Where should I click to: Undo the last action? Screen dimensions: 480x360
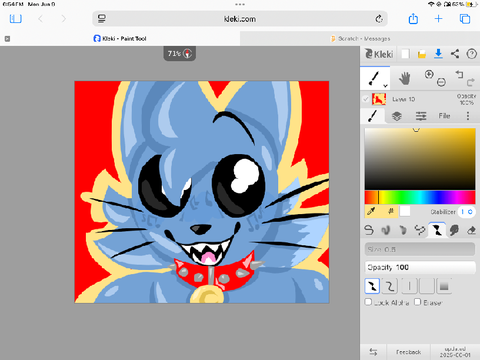pos(459,74)
